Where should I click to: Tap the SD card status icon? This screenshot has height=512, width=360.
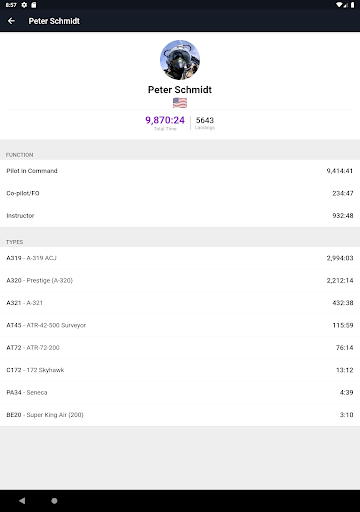click(x=34, y=5)
